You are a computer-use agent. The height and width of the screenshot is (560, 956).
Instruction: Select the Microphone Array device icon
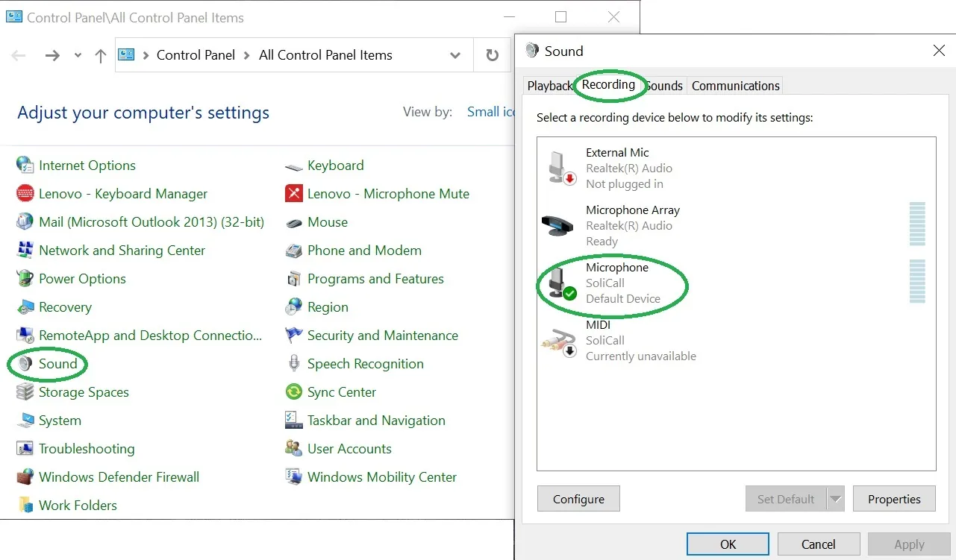click(x=557, y=225)
